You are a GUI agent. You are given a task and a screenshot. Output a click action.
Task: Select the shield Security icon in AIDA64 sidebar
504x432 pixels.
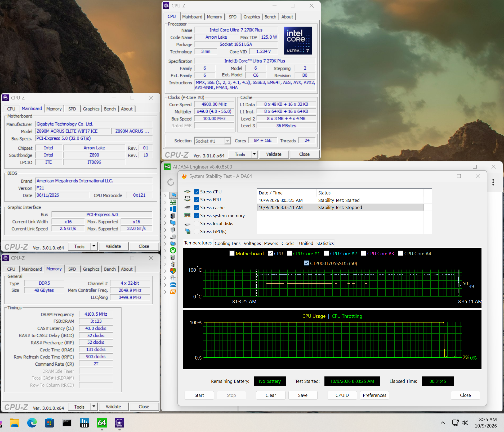173,271
